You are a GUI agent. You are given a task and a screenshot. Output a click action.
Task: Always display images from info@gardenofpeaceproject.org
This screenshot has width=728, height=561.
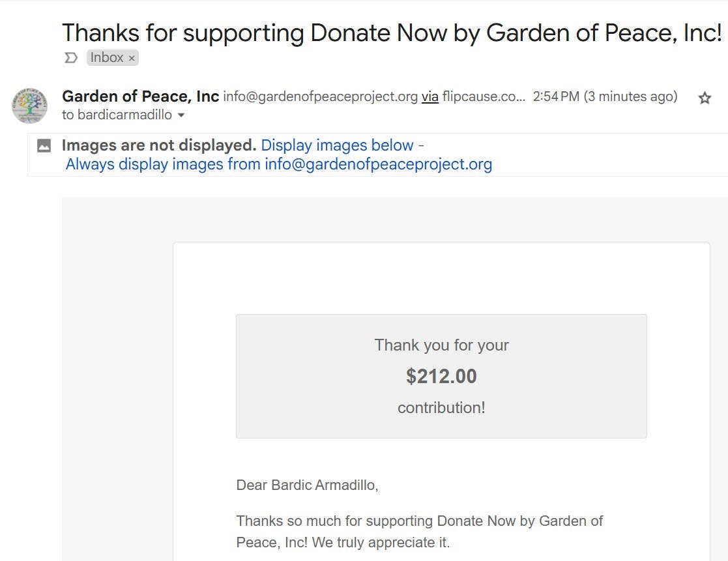click(x=278, y=164)
